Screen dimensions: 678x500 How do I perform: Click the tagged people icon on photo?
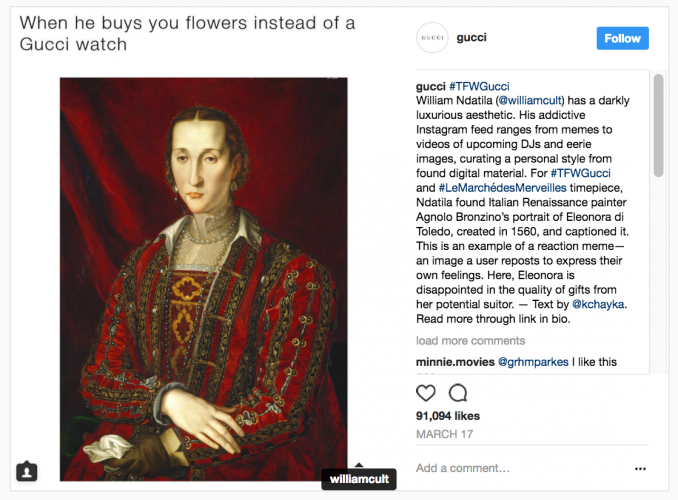coord(27,471)
